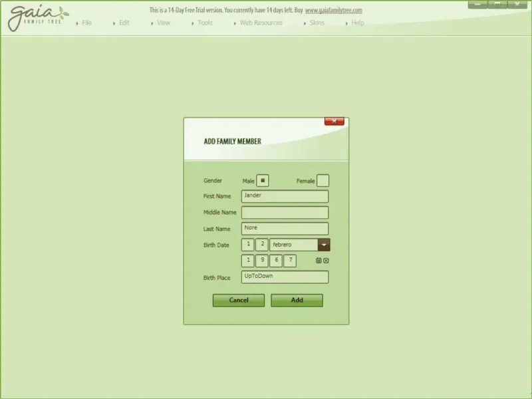Click the empty Middle Name field

coord(285,212)
